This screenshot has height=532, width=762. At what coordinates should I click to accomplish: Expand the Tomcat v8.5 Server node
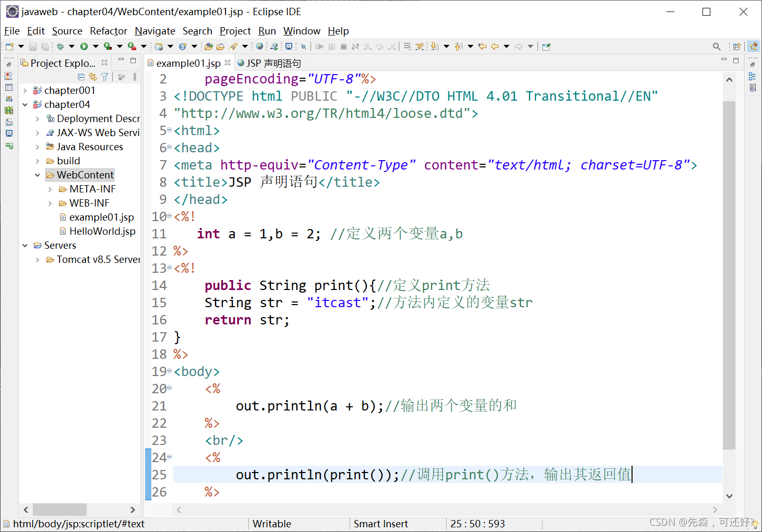(x=37, y=259)
